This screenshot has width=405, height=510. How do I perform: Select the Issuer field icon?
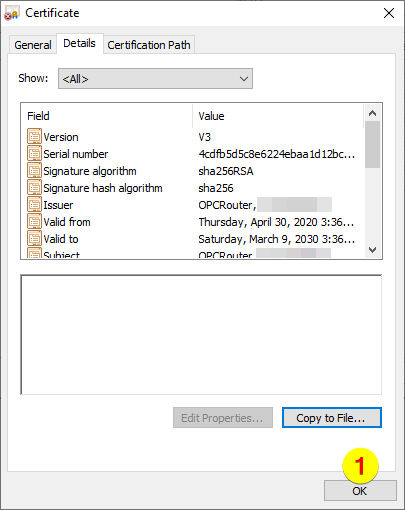(34, 205)
